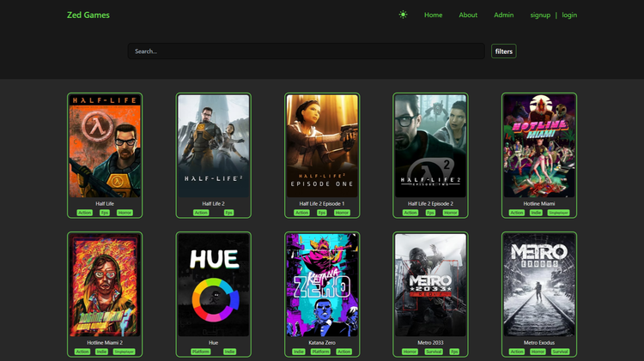Open the Home page from navbar
644x361 pixels.
pos(433,15)
